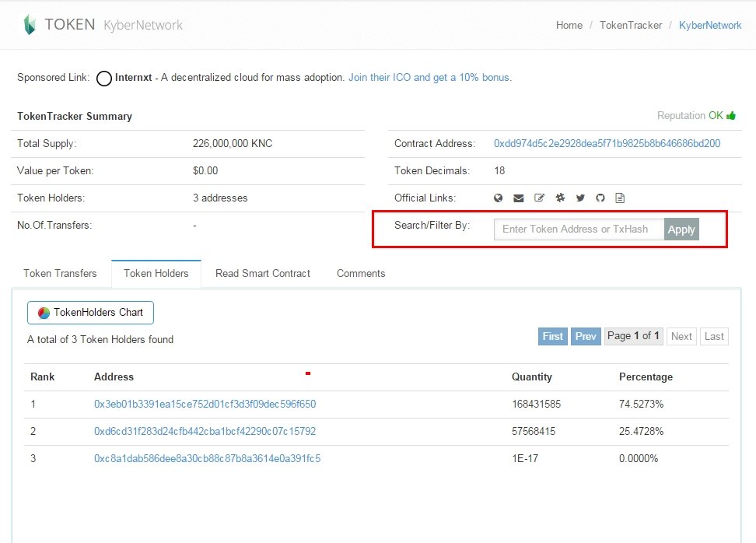Image resolution: width=756 pixels, height=543 pixels.
Task: Open the Twitter official link icon
Action: (580, 198)
